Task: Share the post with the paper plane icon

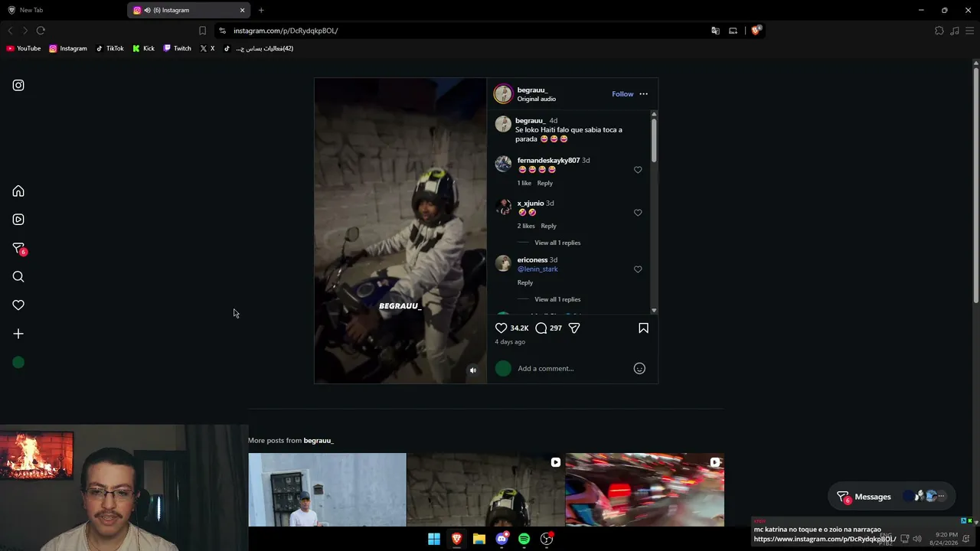Action: coord(574,328)
